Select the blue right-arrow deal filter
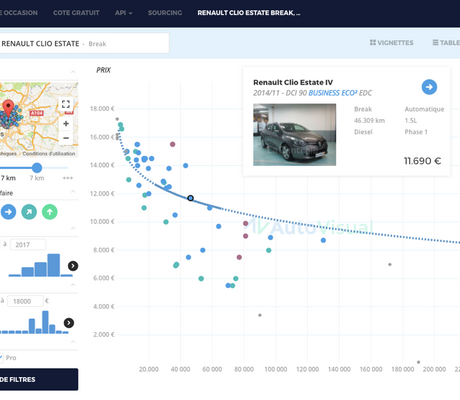The image size is (460, 400). pyautogui.click(x=8, y=212)
